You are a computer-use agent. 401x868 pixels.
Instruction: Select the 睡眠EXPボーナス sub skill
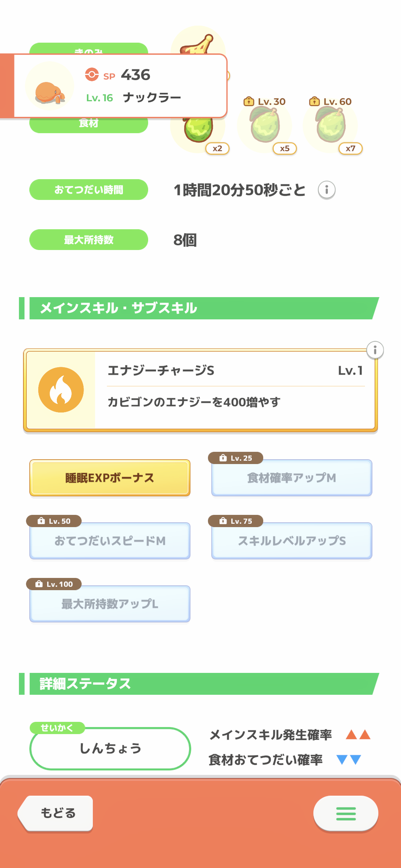(110, 478)
